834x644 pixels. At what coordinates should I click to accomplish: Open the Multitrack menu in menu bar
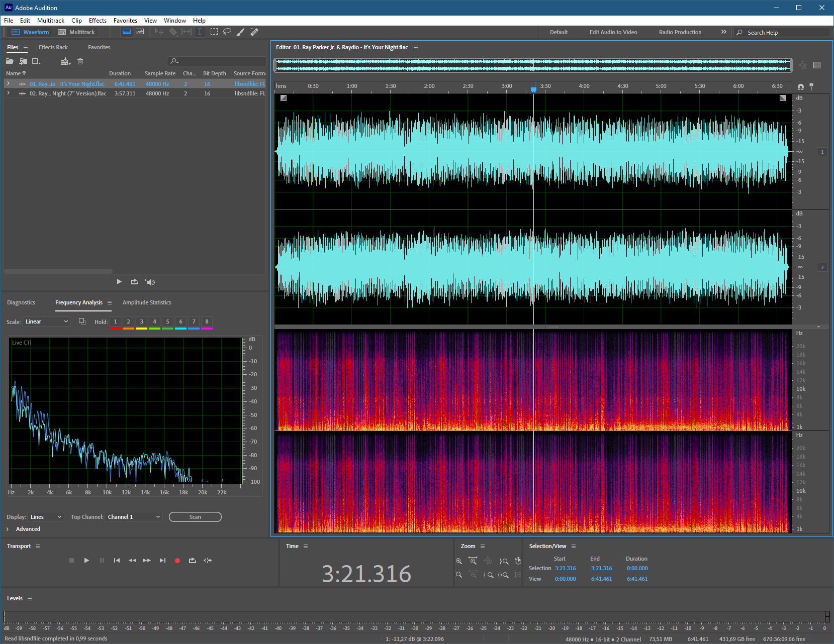pyautogui.click(x=51, y=21)
